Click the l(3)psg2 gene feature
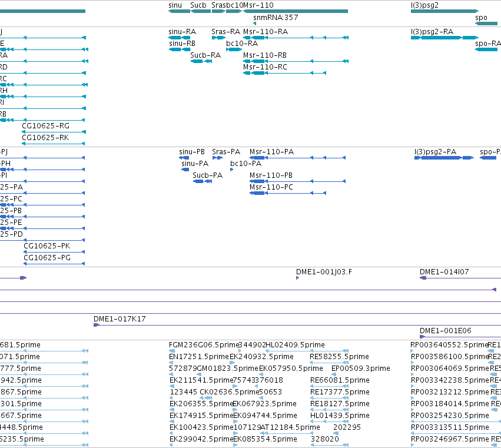This screenshot has width=501, height=448. point(444,11)
